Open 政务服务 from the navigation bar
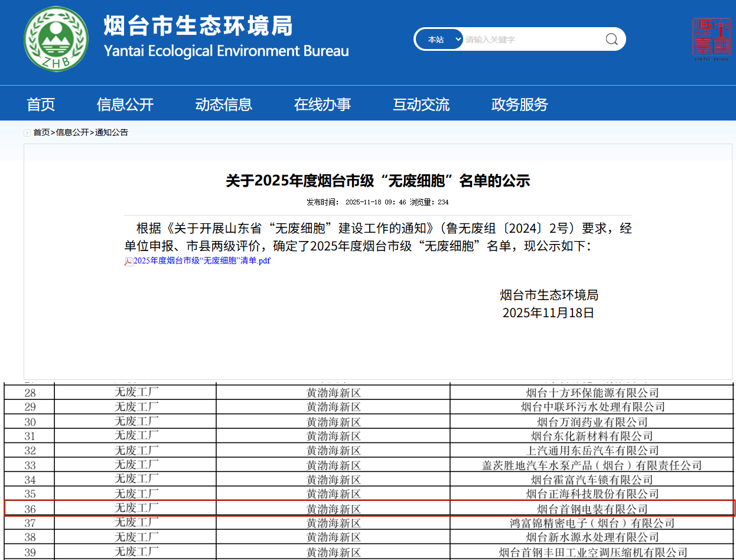This screenshot has width=736, height=560. point(520,105)
